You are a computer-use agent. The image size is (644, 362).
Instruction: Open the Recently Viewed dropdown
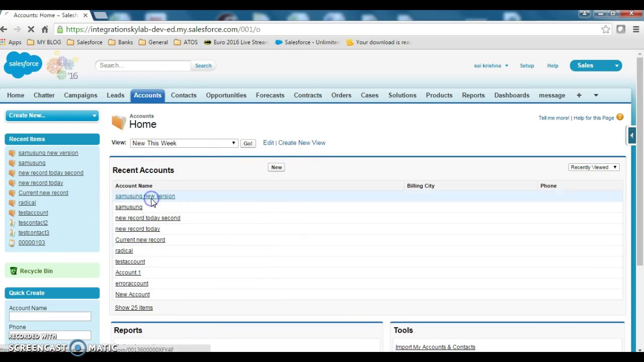coord(593,167)
